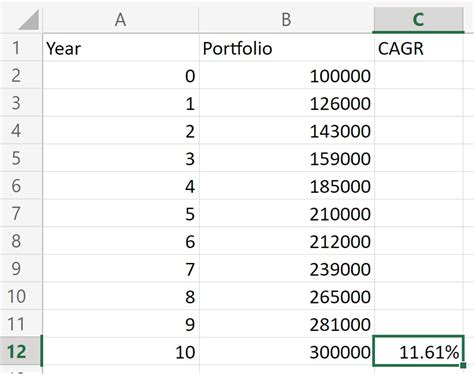
Task: Click portfolio value 265000
Action: point(287,297)
